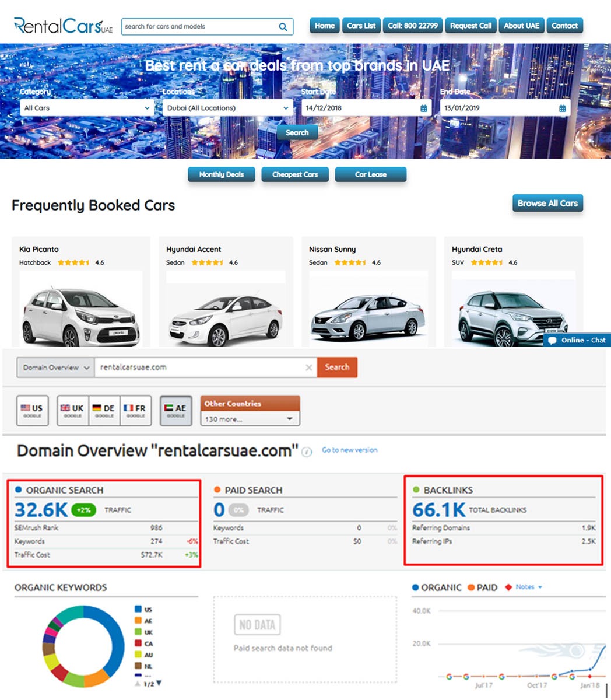The image size is (611, 700).
Task: Click the Browse All Cars button
Action: point(547,204)
